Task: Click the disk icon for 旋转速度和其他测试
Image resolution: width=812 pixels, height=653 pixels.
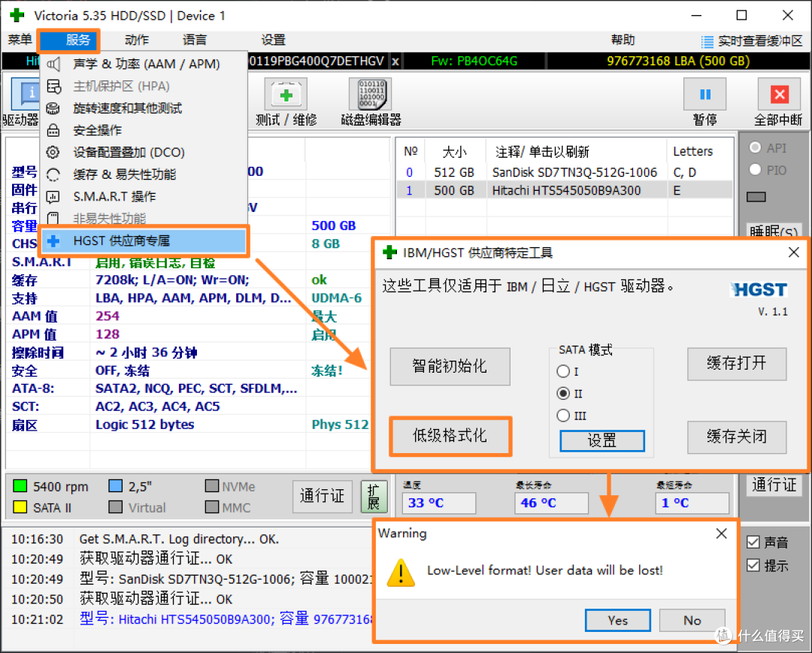Action: pos(53,108)
